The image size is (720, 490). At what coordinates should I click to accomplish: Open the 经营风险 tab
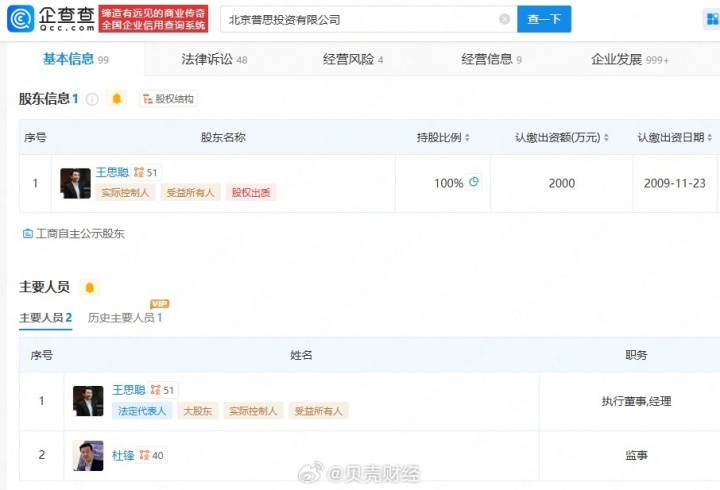tap(353, 60)
